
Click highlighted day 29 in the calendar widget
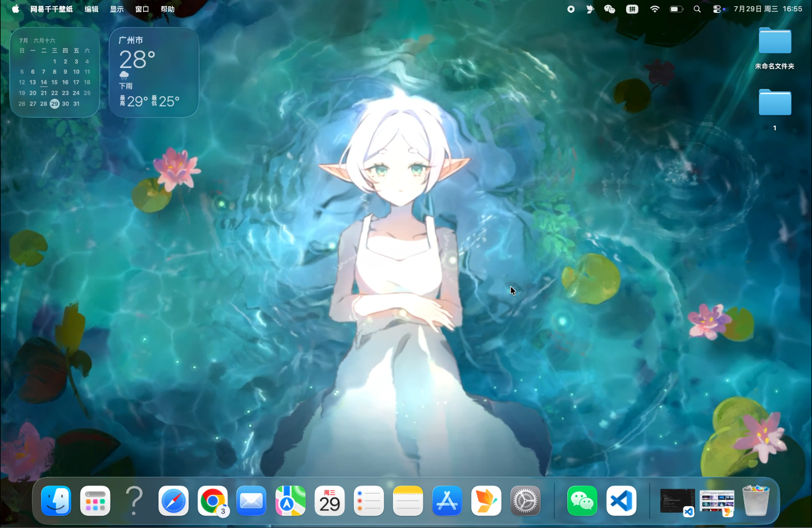(x=54, y=103)
